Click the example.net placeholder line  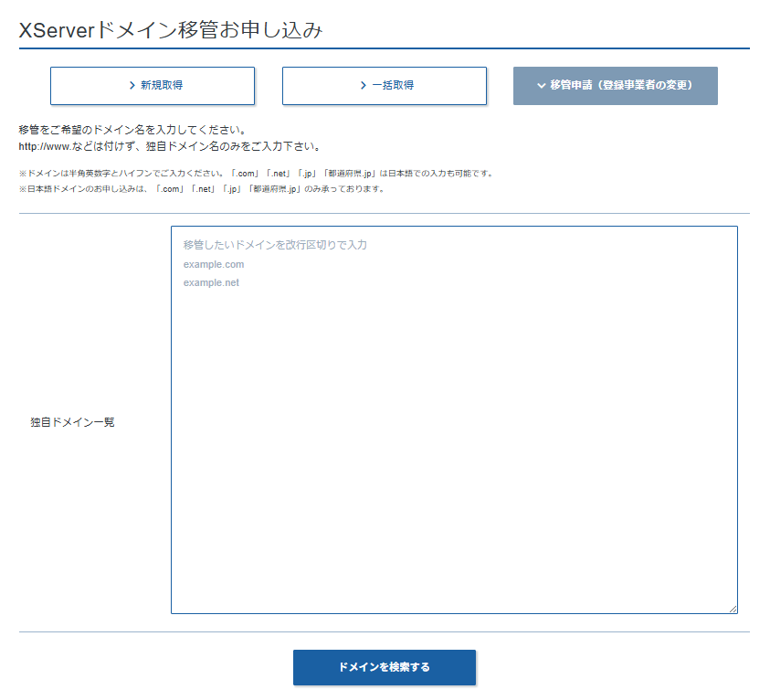coord(211,282)
